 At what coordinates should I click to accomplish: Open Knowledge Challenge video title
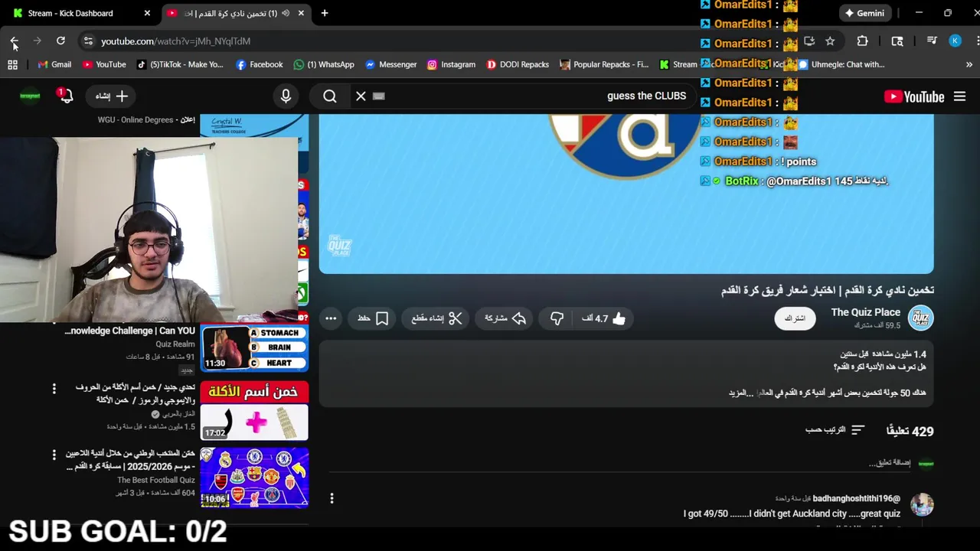point(129,331)
